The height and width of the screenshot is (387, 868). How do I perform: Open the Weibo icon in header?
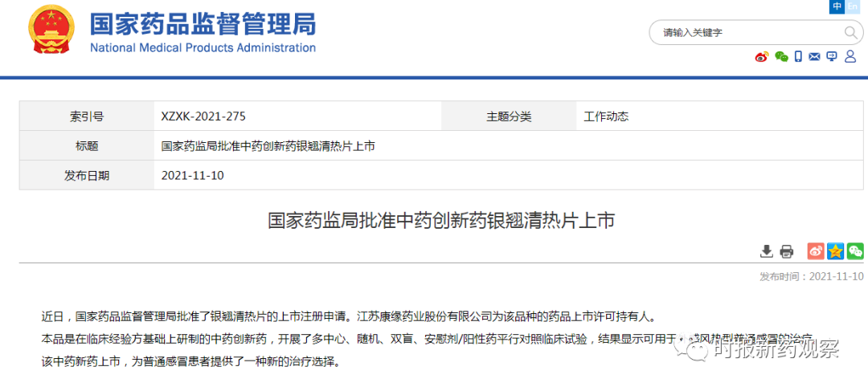point(762,56)
